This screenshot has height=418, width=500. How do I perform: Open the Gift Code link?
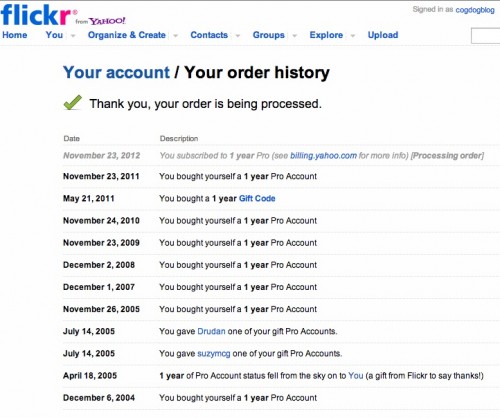(x=257, y=198)
